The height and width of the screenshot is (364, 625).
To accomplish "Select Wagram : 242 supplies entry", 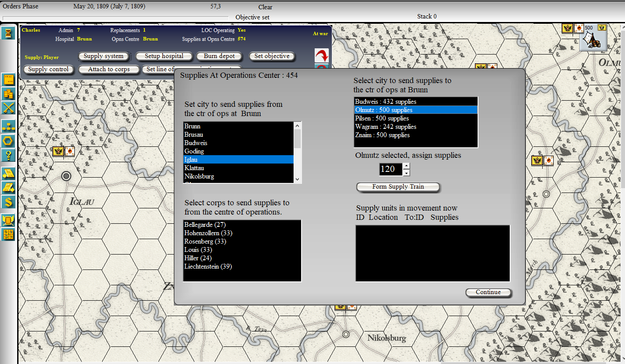I will pos(416,127).
